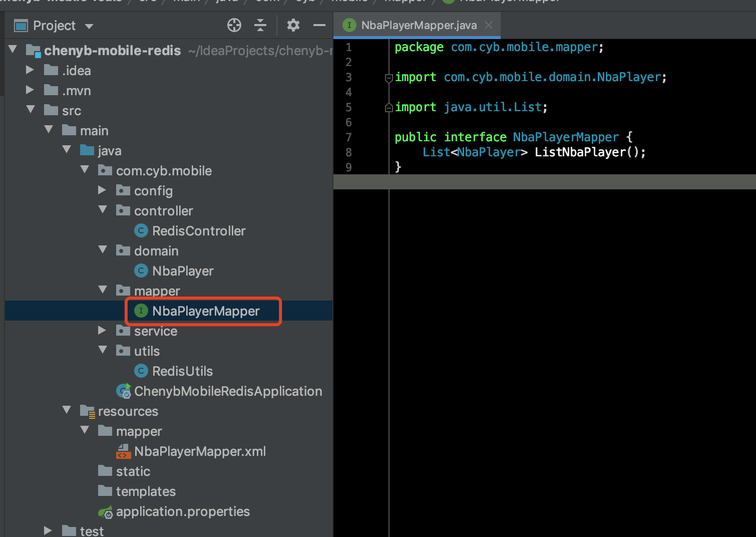The image size is (756, 537).
Task: Toggle fold marker on line 3 import
Action: point(389,78)
